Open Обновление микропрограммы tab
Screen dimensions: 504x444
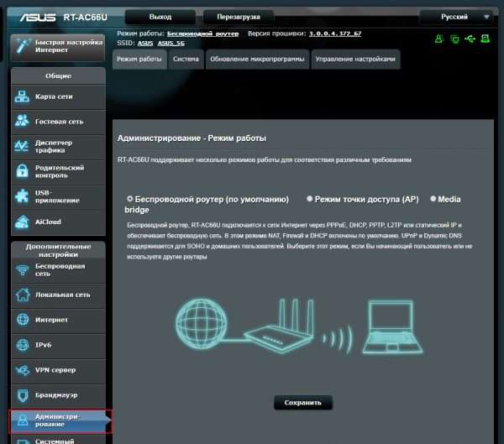[257, 59]
